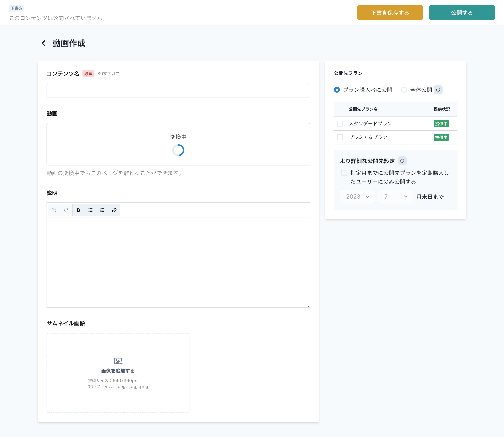Open the 2023 year dropdown
The image size is (504, 437).
(358, 197)
